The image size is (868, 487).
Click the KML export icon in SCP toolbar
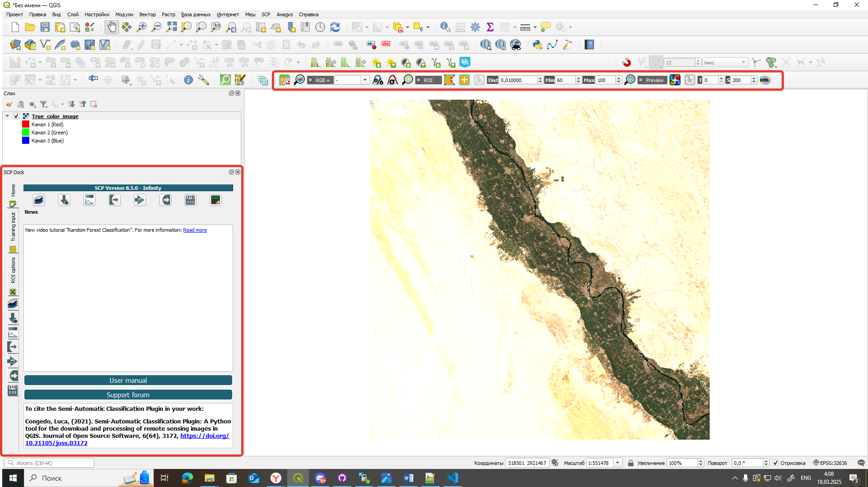[x=765, y=80]
